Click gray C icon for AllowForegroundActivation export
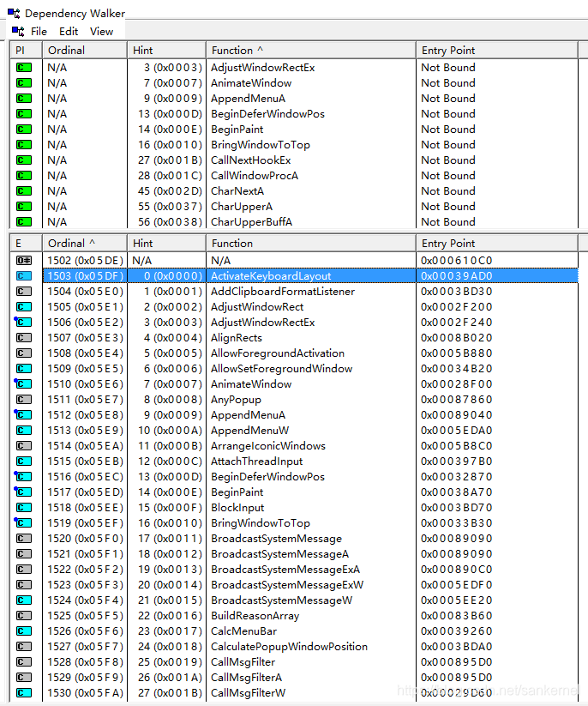Image resolution: width=588 pixels, height=706 pixels. [24, 353]
